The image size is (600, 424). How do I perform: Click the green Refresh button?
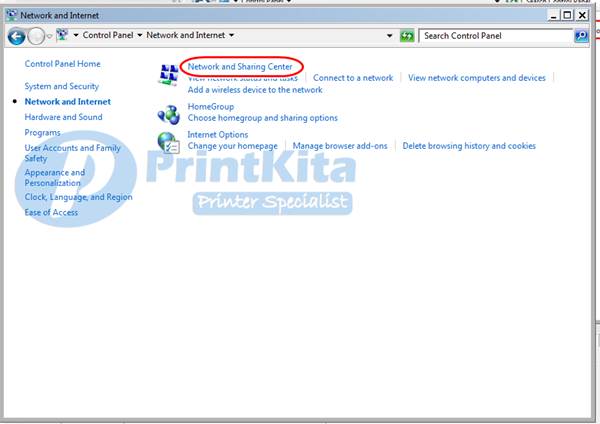407,36
